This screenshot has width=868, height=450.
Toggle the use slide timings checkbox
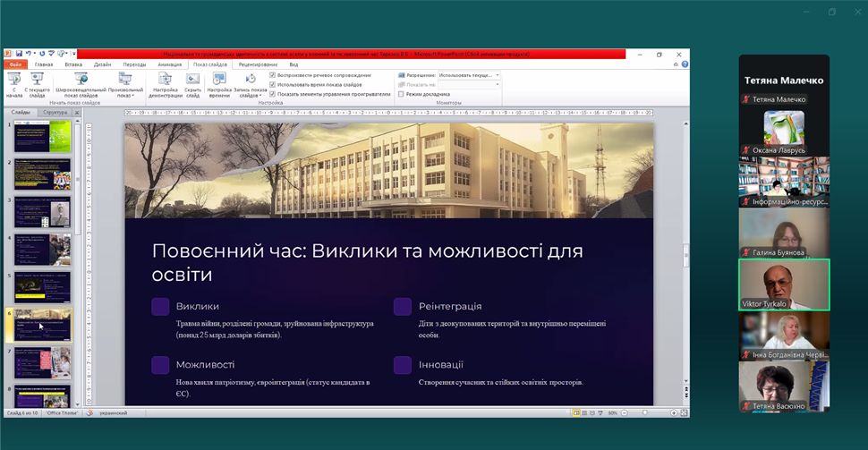tap(273, 85)
